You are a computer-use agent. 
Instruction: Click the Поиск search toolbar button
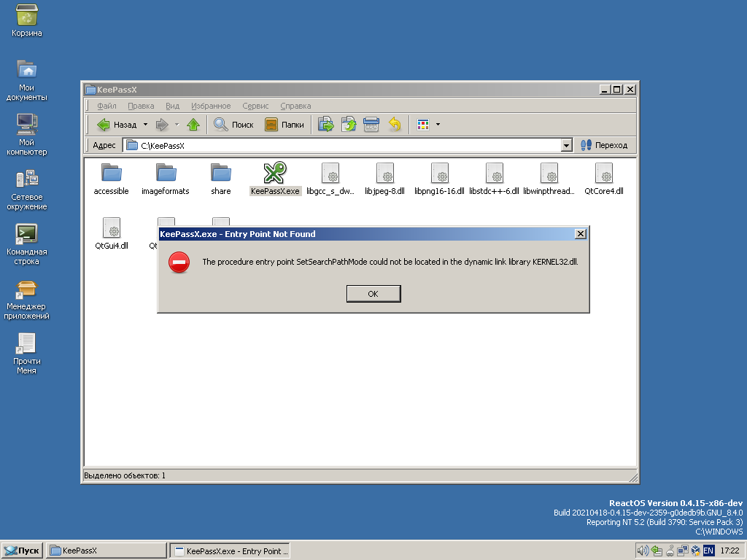(x=233, y=125)
